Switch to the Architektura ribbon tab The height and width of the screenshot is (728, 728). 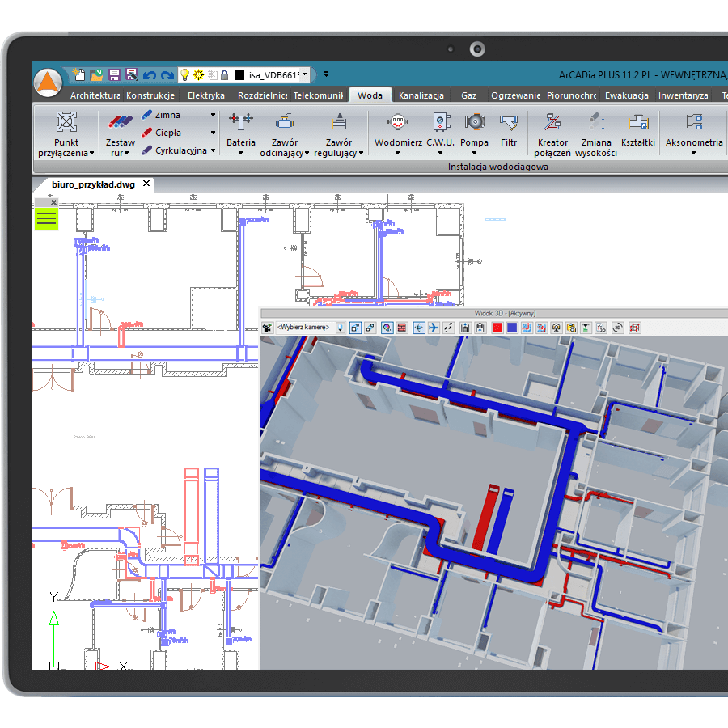click(x=95, y=95)
